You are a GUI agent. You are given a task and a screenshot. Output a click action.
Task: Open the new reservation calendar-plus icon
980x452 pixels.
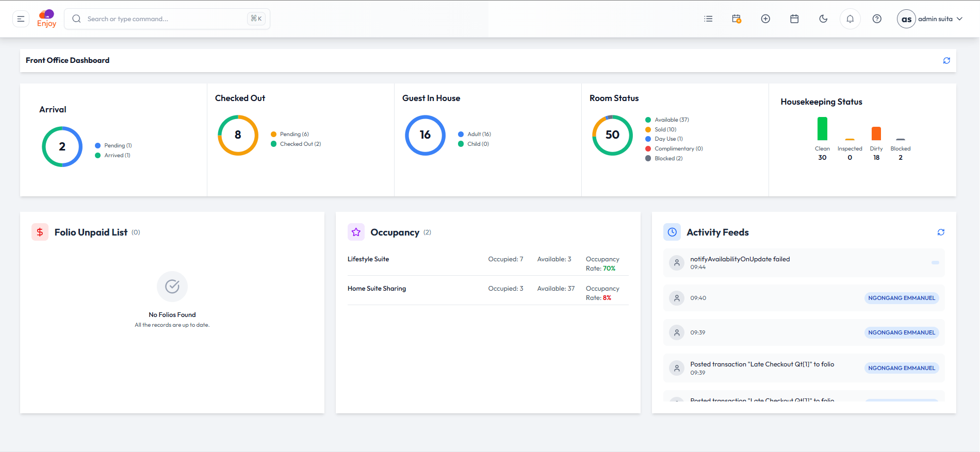(x=737, y=19)
